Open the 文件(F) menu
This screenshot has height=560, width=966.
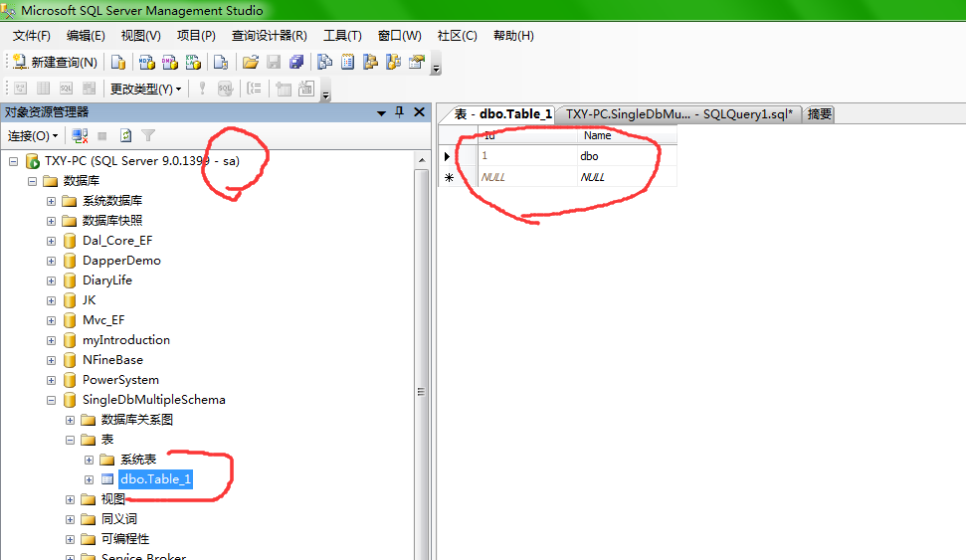pos(32,36)
